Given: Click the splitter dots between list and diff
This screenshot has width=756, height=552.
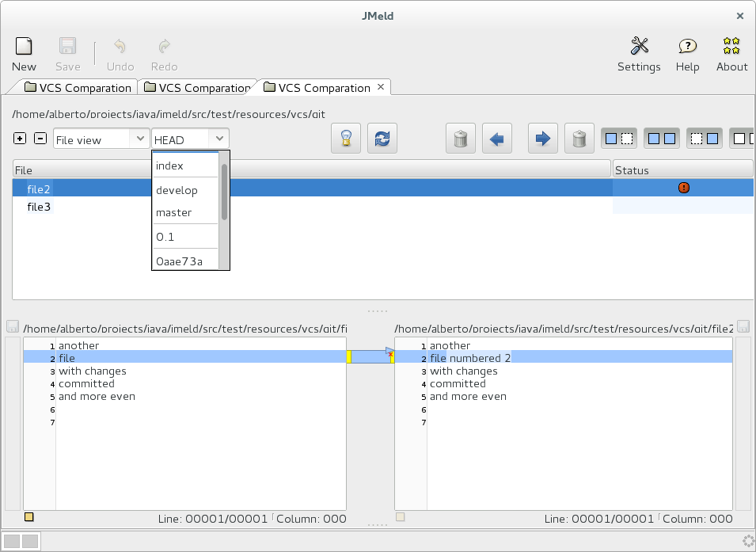Looking at the screenshot, I should pos(378,311).
